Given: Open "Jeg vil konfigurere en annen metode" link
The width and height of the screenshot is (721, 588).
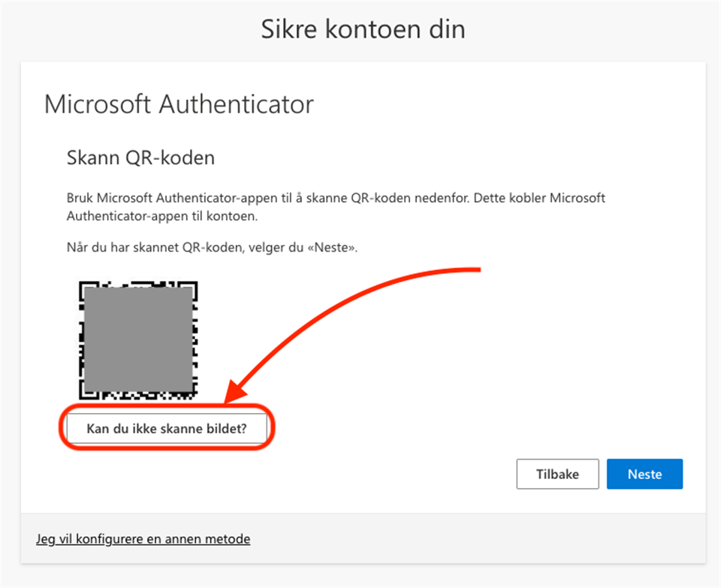Looking at the screenshot, I should 143,538.
